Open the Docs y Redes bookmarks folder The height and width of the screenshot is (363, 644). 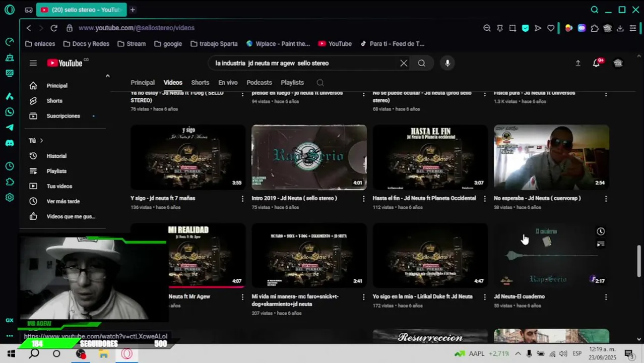86,44
